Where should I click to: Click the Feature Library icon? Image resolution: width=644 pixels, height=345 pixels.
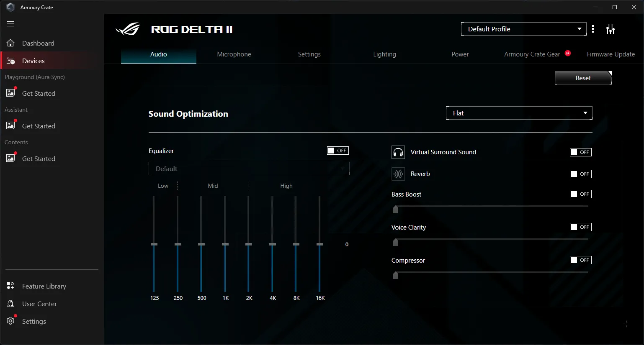[x=10, y=286]
